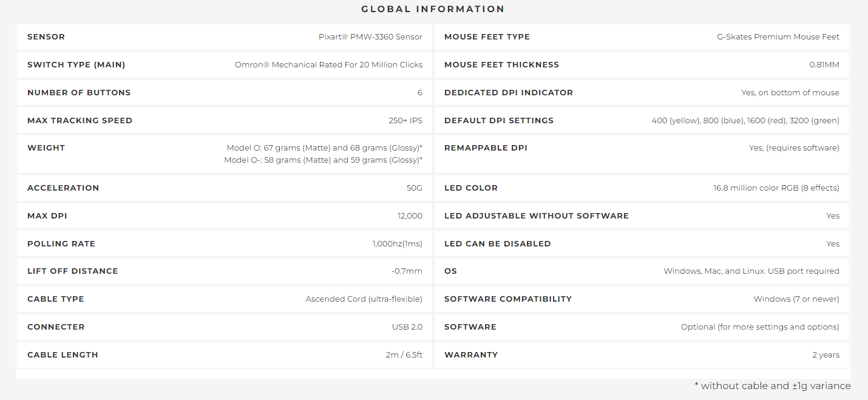Click the Model O- weight line

(323, 160)
